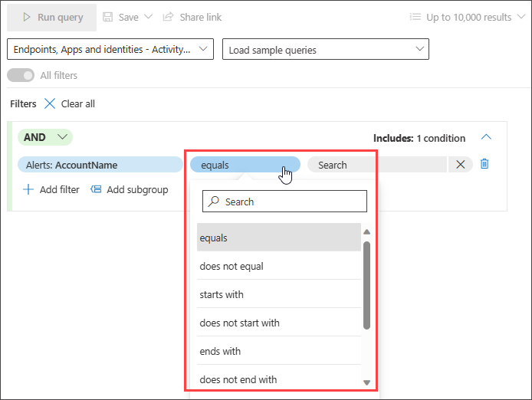The height and width of the screenshot is (400, 532).
Task: Select the does not start with option
Action: [x=279, y=323]
